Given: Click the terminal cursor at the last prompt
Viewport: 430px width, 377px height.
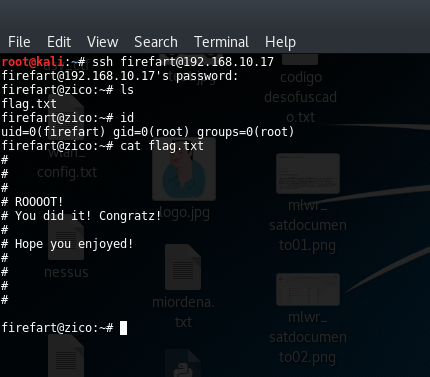Looking at the screenshot, I should click(123, 328).
